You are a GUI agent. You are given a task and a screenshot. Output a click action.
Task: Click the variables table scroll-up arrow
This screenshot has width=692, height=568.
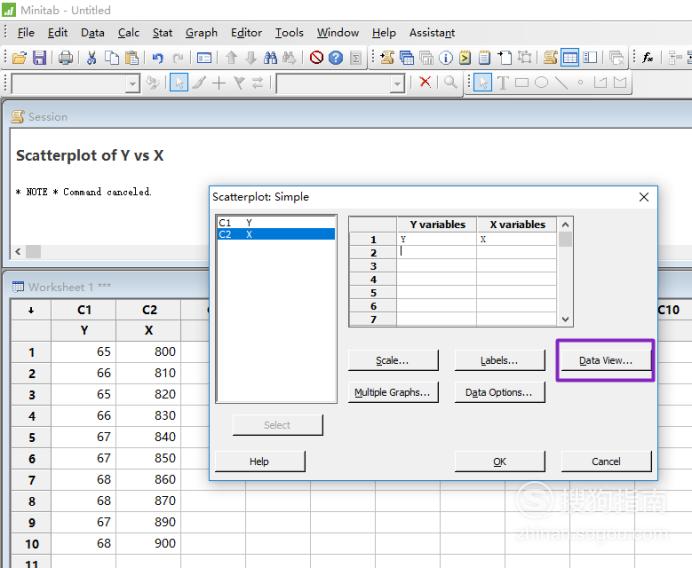click(565, 225)
